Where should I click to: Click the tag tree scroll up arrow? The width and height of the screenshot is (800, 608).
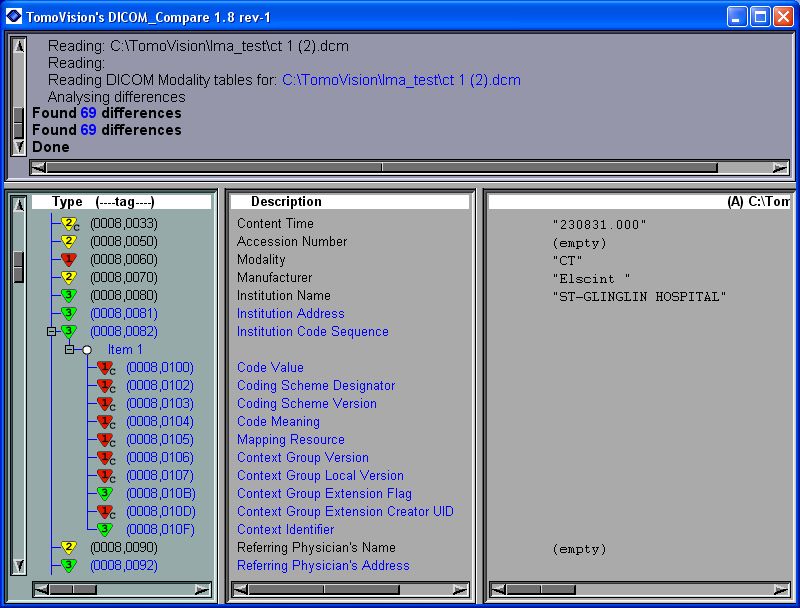coord(19,205)
